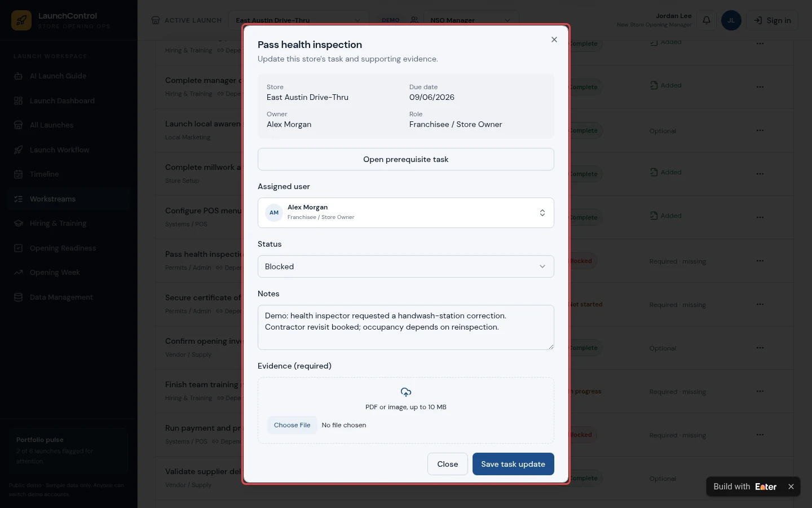The image size is (812, 508).
Task: Click the Configure POS menu task title
Action: [204, 211]
